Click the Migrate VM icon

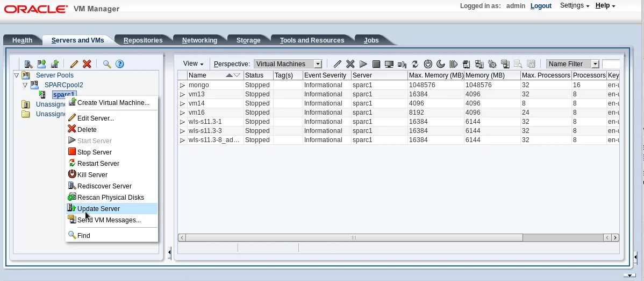[x=466, y=64]
